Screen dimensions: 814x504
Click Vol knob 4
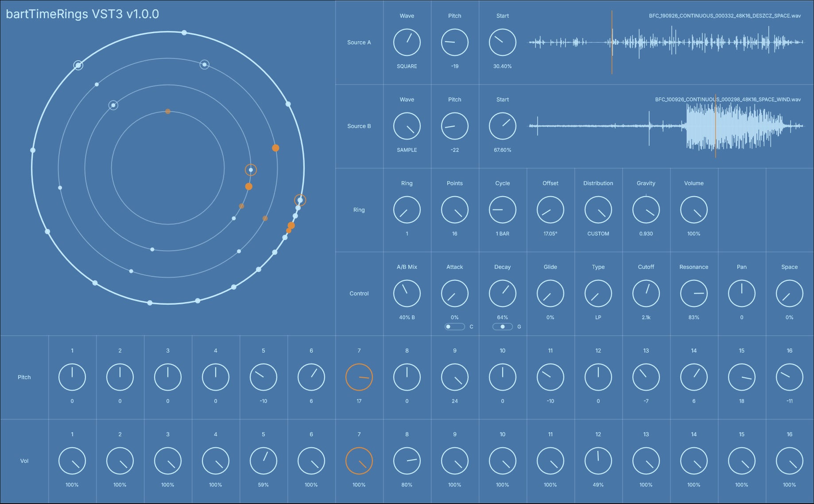(215, 461)
